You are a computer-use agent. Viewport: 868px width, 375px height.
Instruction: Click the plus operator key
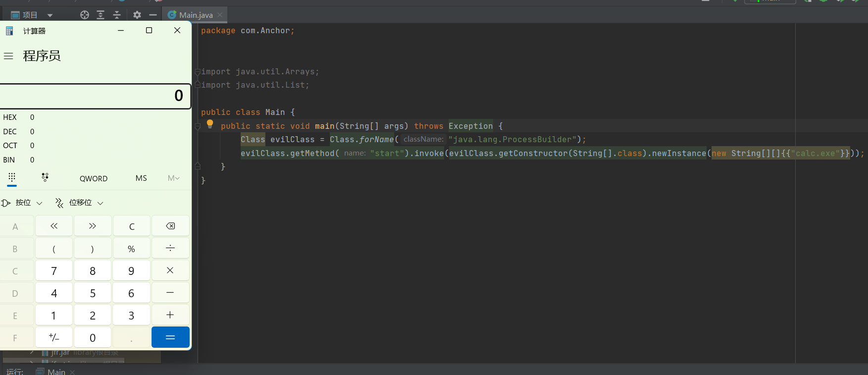click(170, 315)
